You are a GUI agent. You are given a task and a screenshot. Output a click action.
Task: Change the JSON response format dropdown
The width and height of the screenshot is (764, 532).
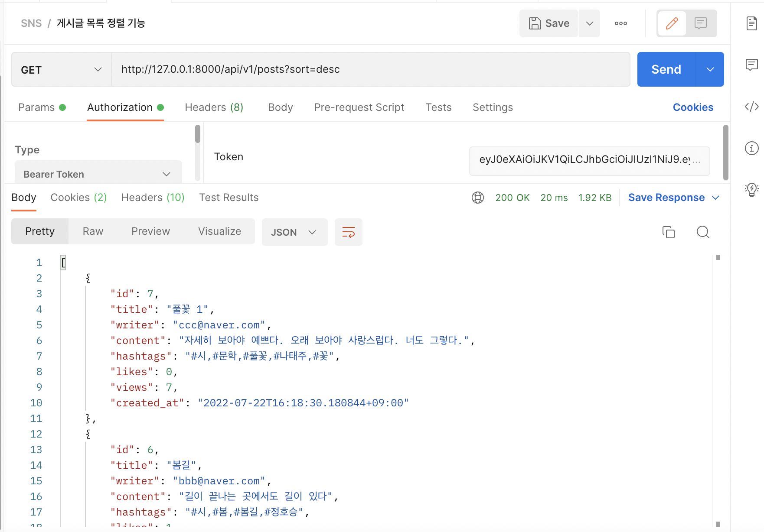tap(295, 232)
